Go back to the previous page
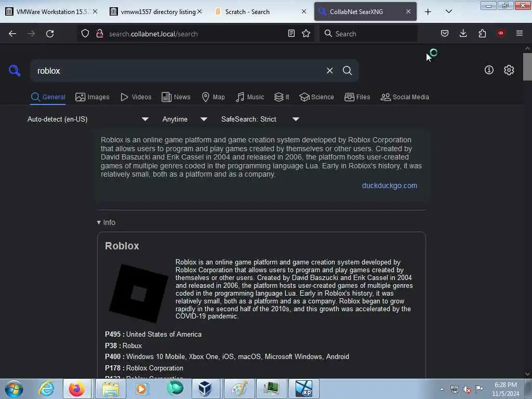 (12, 34)
